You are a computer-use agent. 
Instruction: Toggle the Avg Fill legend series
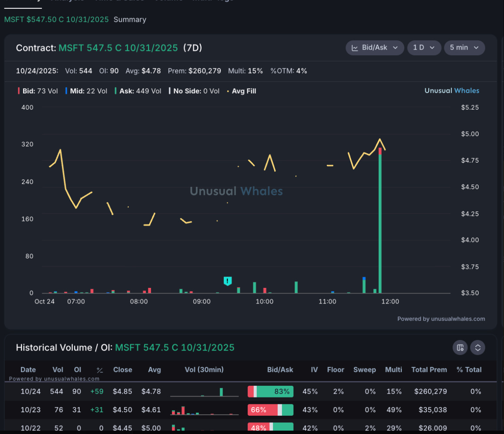[242, 91]
